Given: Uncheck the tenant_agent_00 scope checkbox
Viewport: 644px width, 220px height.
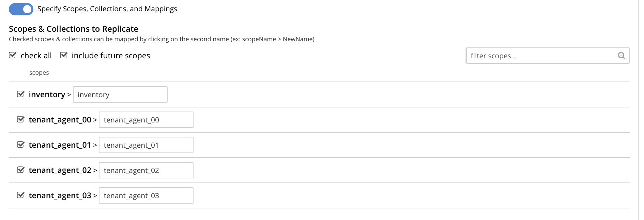Looking at the screenshot, I should tap(21, 119).
